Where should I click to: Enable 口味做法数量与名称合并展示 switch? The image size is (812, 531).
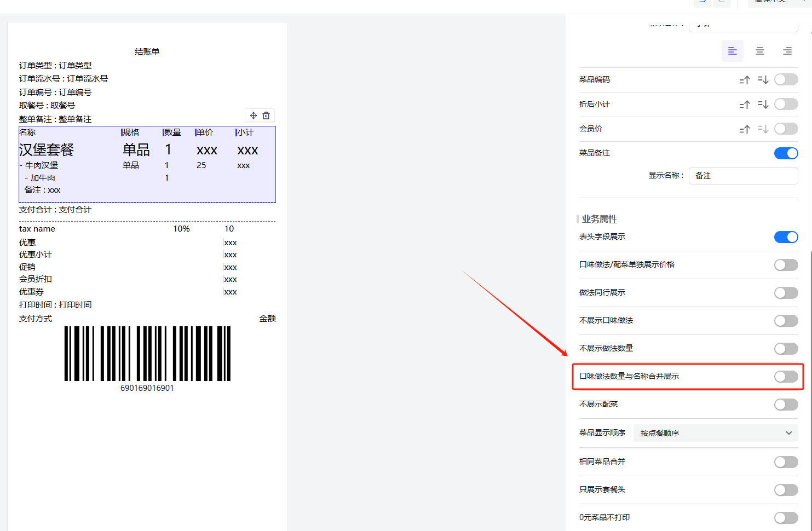tap(786, 377)
